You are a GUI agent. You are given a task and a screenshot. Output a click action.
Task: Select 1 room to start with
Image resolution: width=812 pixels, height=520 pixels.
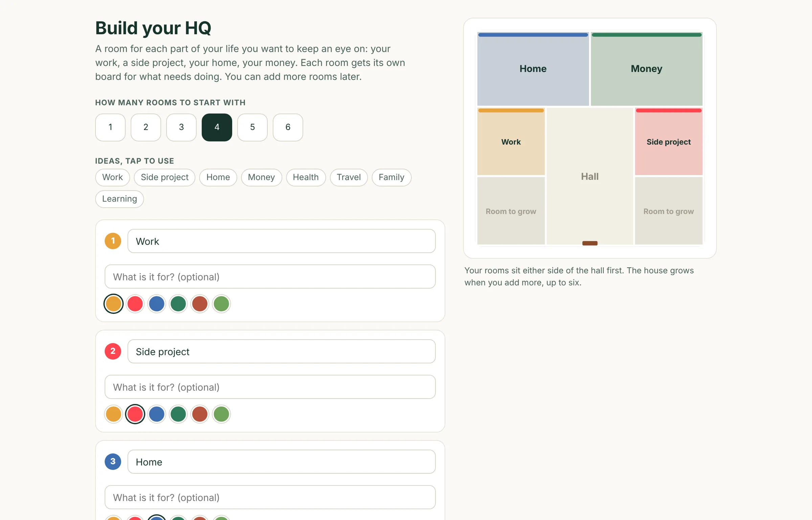(x=110, y=127)
